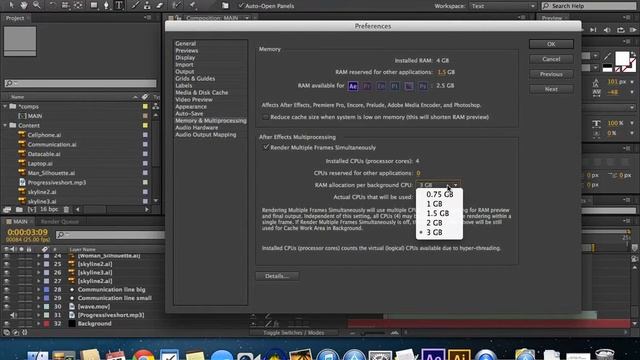This screenshot has width=640, height=360.
Task: Mute the Progressiveshort.mp3 layer audio
Action: point(13,315)
